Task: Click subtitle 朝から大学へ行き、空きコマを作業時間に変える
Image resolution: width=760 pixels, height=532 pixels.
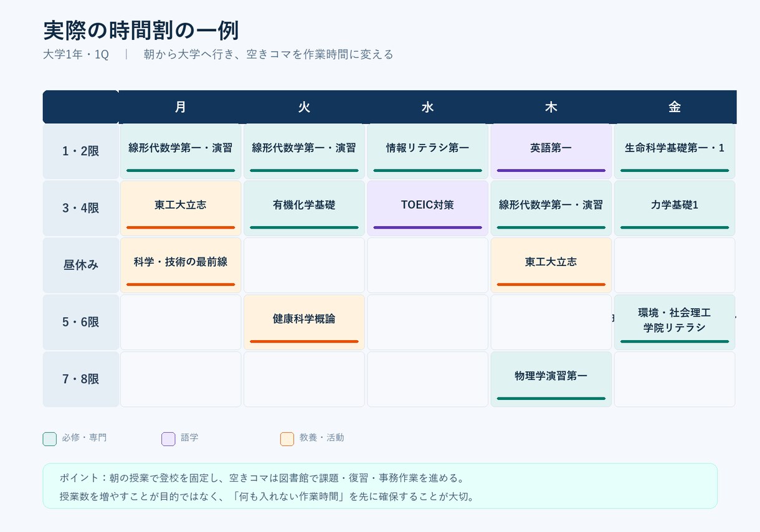Action: point(268,55)
